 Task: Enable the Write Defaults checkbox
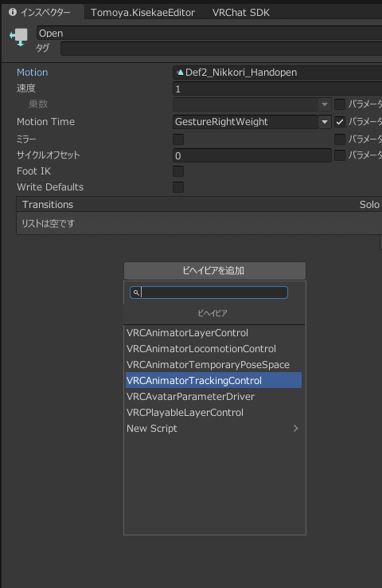(x=178, y=187)
